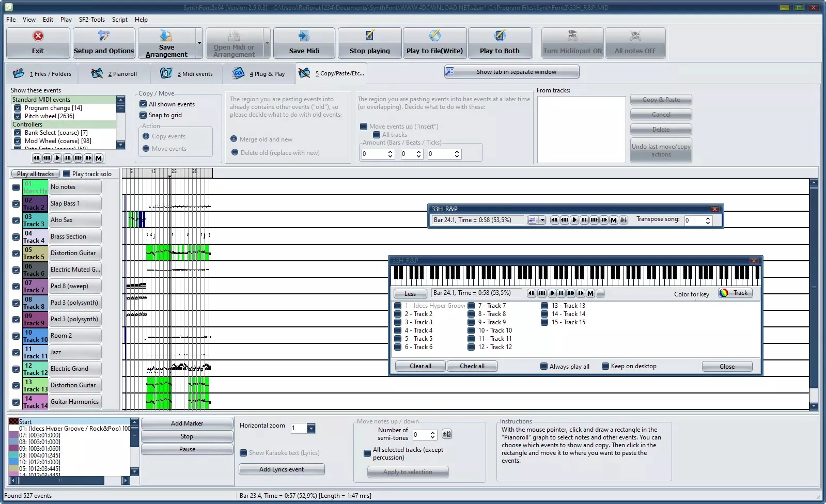
Task: Check the Keep on desktop option
Action: (x=605, y=366)
